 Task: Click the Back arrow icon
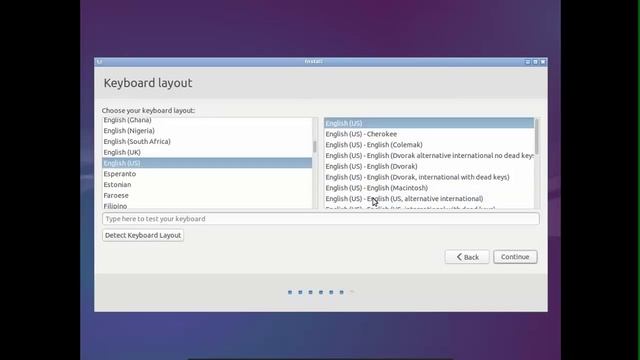pos(459,257)
